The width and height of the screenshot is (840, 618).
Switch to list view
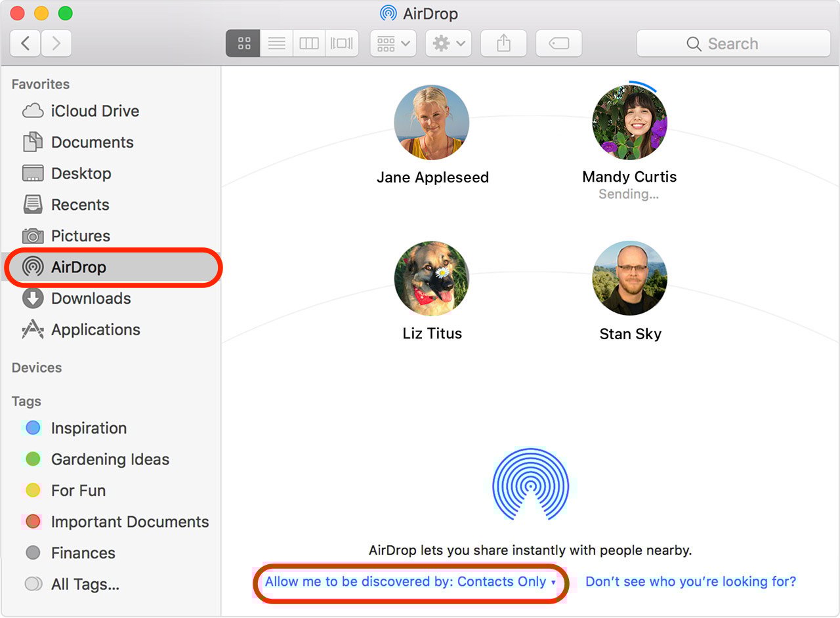(277, 44)
